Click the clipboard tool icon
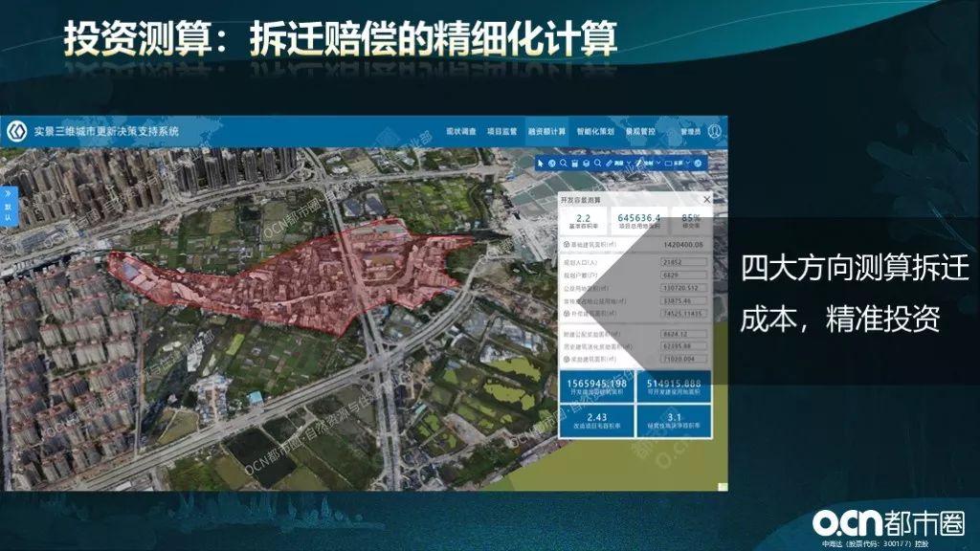 click(x=574, y=163)
